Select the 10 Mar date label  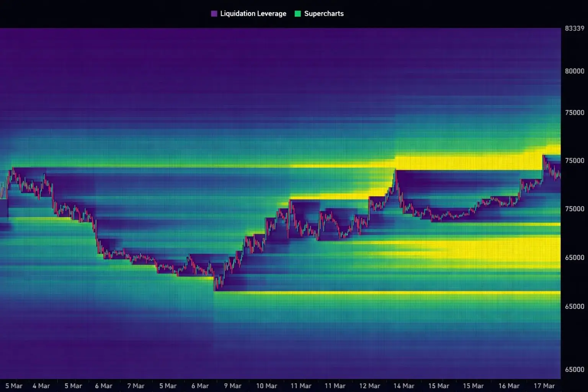(x=266, y=386)
